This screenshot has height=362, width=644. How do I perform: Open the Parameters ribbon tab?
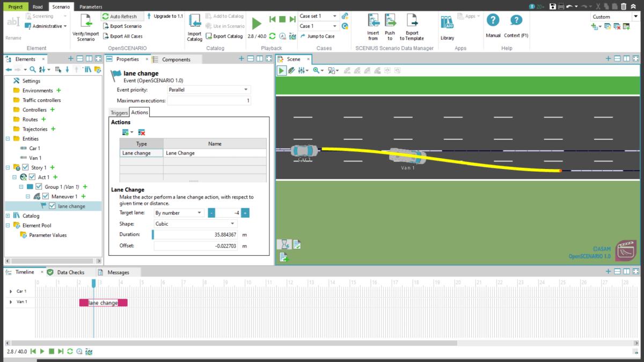click(91, 7)
